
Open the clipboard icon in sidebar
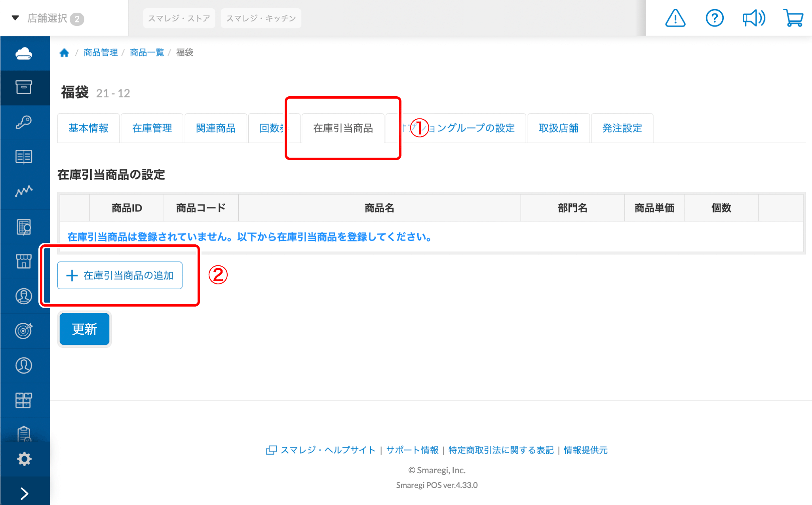coord(25,434)
